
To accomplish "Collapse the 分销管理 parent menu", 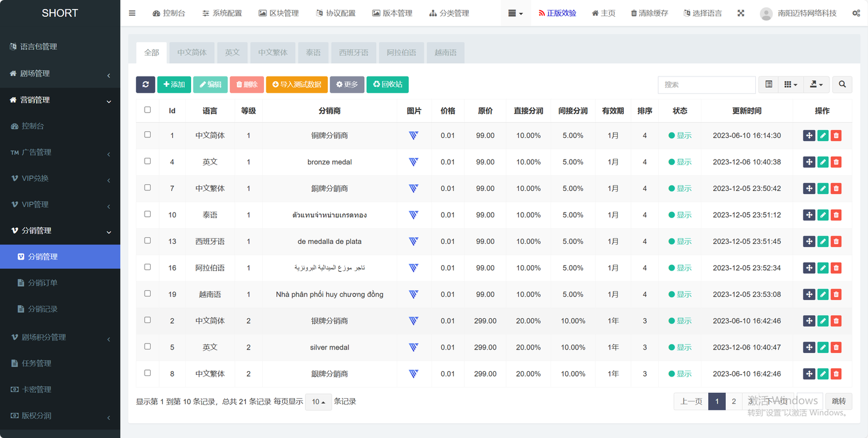I will 60,231.
